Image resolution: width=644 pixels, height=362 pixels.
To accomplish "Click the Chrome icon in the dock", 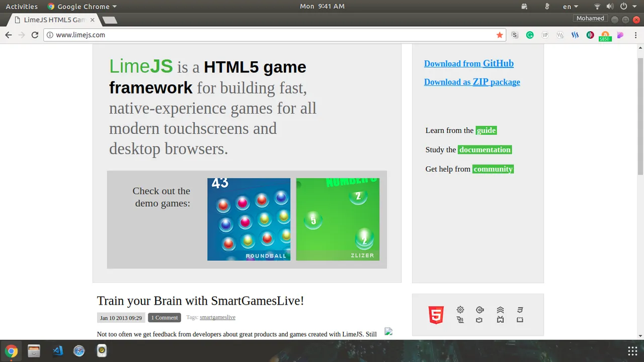I will coord(11,351).
